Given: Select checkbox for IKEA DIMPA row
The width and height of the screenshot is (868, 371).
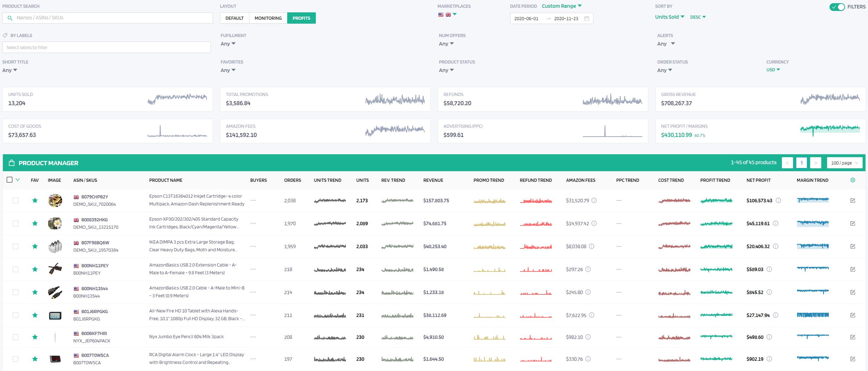Looking at the screenshot, I should coord(16,246).
